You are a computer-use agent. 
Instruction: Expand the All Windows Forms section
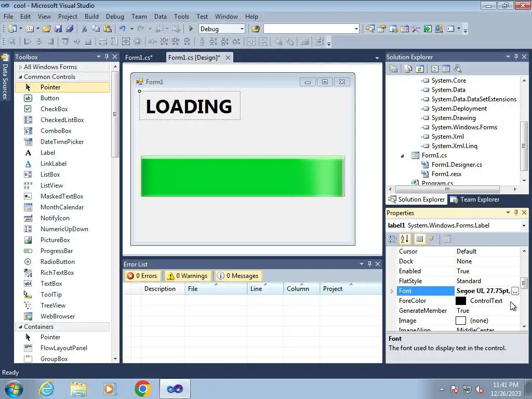[20, 67]
